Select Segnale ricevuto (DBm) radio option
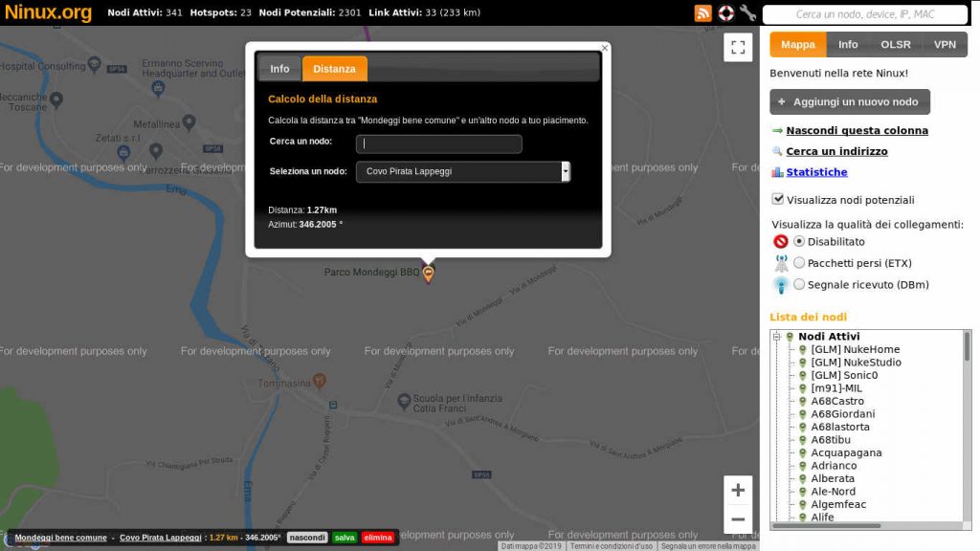Image resolution: width=980 pixels, height=551 pixels. [799, 284]
